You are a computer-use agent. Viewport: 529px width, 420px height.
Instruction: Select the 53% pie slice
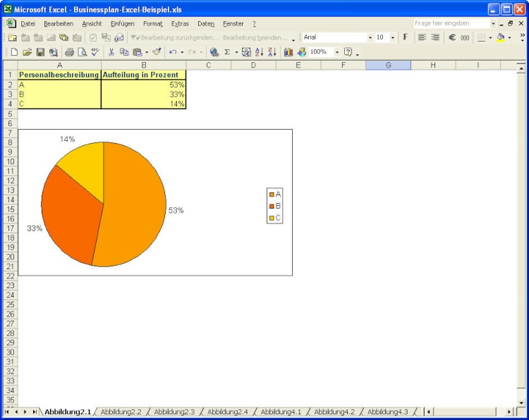point(135,206)
